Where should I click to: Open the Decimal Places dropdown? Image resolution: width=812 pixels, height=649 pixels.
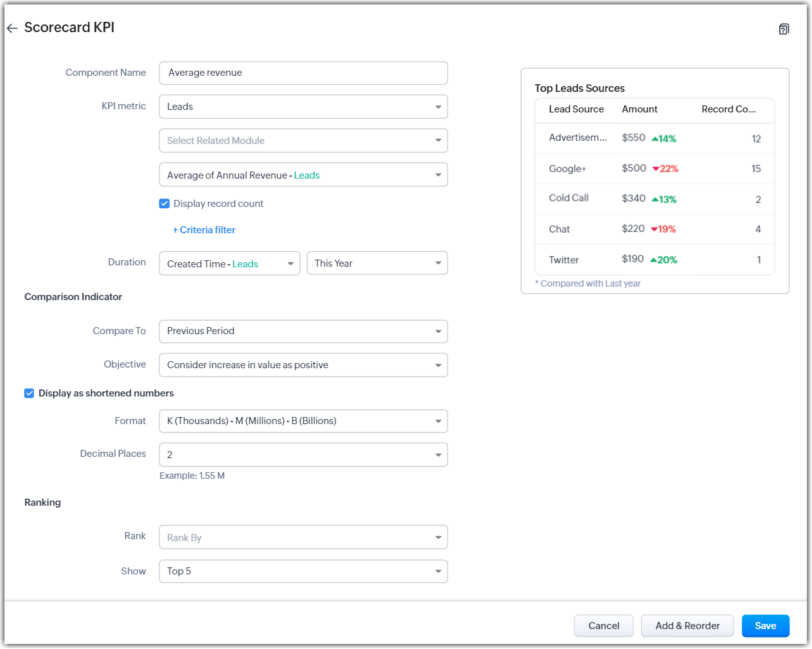pos(303,455)
